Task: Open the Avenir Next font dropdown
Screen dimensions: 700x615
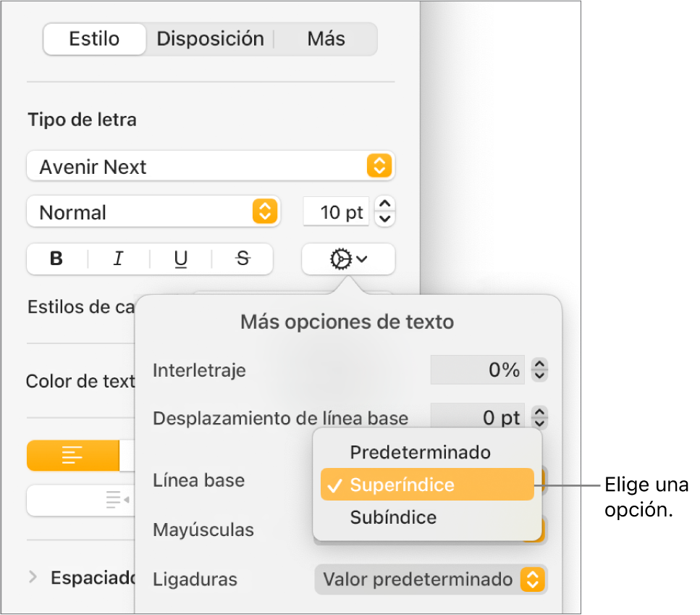Action: point(210,167)
